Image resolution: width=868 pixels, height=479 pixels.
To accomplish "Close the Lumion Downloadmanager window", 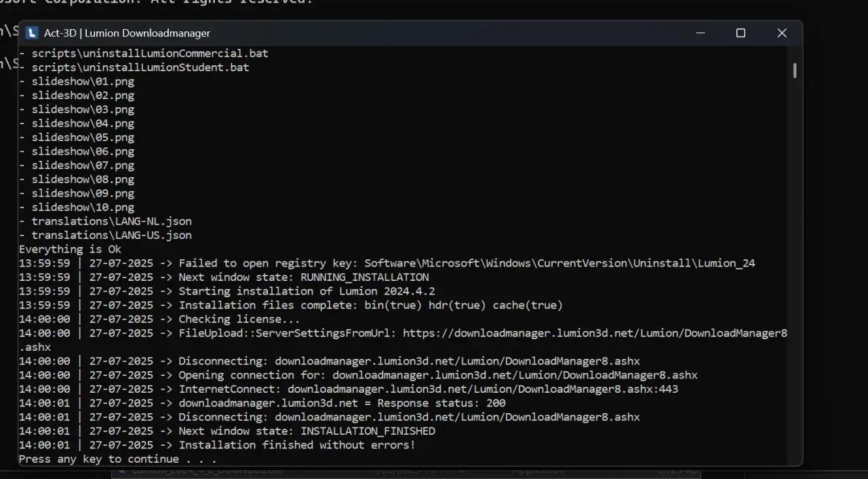I will point(782,33).
